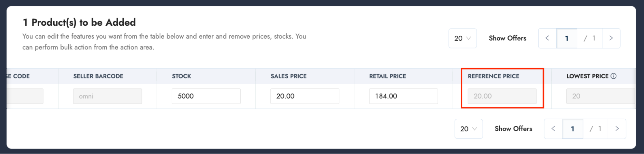Viewport: 644px width, 154px height.
Task: Go to next page in top pagination
Action: 611,38
